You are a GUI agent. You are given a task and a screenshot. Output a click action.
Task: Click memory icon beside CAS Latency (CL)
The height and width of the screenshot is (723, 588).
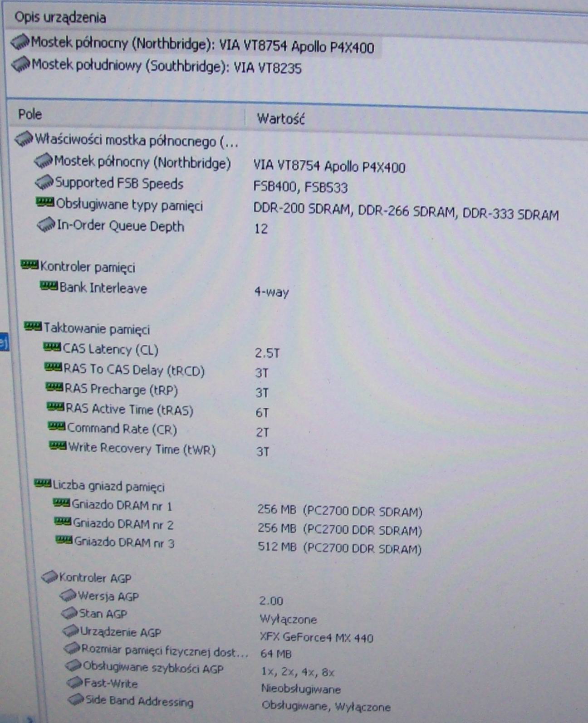(52, 347)
